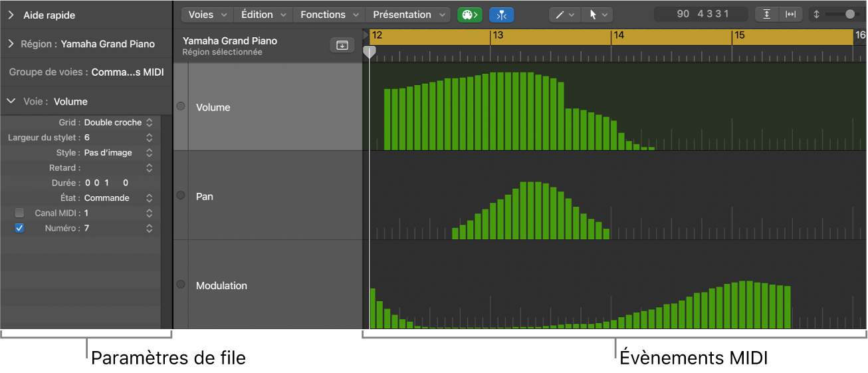Collapse the Voie Volume section
This screenshot has width=868, height=373.
pyautogui.click(x=11, y=102)
